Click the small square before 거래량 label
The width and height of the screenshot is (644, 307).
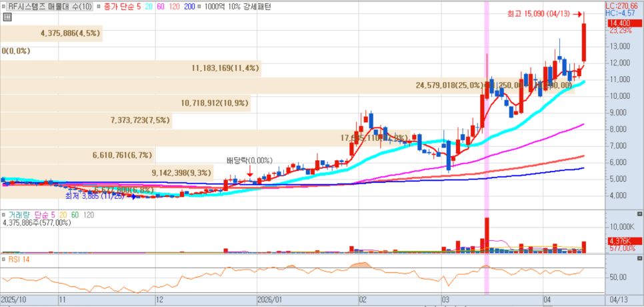click(x=4, y=215)
